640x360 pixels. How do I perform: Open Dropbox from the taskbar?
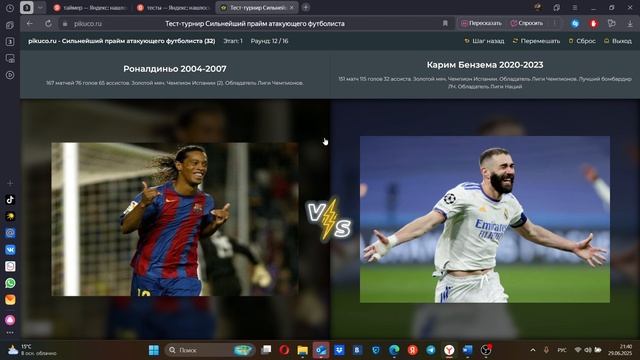339,350
